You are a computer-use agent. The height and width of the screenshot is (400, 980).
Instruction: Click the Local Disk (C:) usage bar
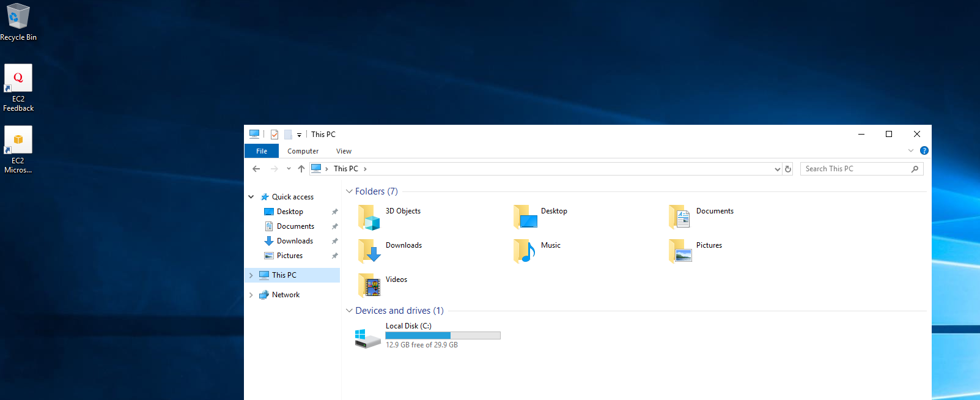443,335
